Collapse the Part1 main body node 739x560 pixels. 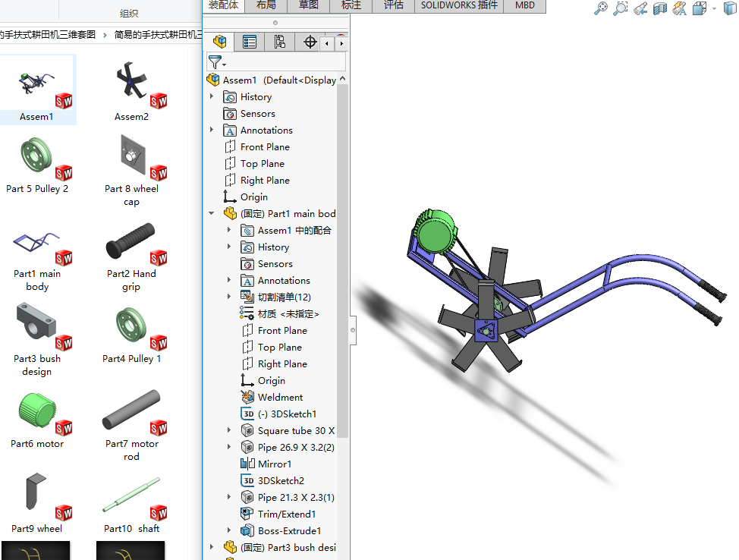coord(212,214)
